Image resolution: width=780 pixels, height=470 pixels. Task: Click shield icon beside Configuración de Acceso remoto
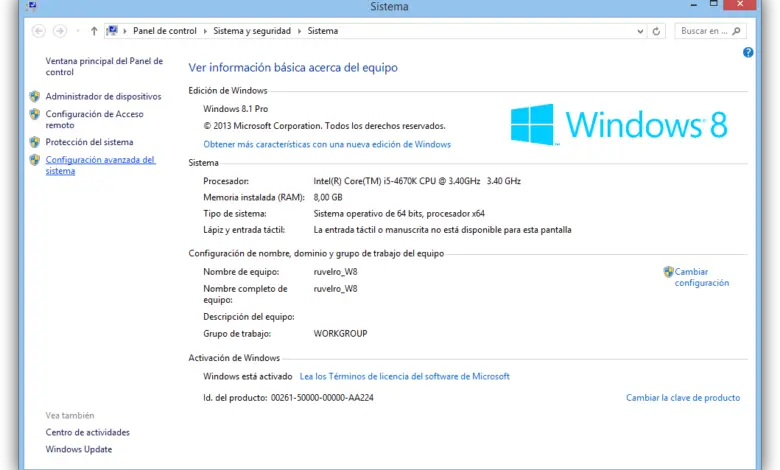[34, 114]
